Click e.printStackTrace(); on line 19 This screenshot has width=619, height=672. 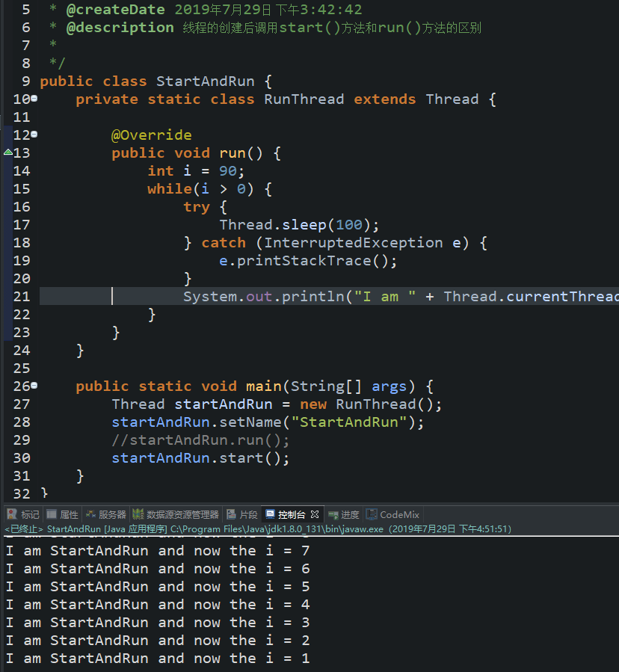tap(308, 261)
